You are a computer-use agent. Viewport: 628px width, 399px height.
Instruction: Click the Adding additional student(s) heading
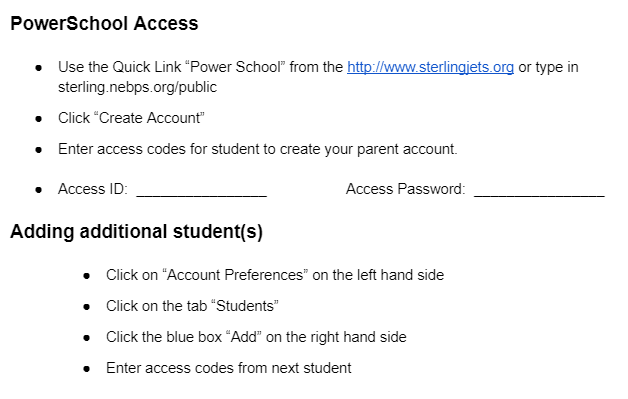coord(137,232)
